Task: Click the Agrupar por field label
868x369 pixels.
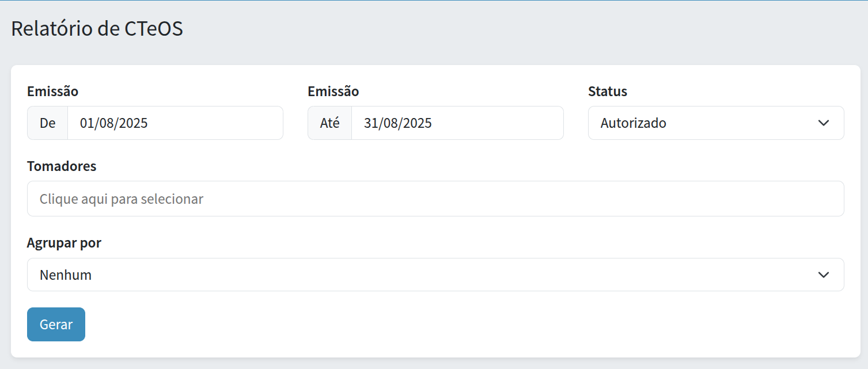Action: [x=64, y=243]
